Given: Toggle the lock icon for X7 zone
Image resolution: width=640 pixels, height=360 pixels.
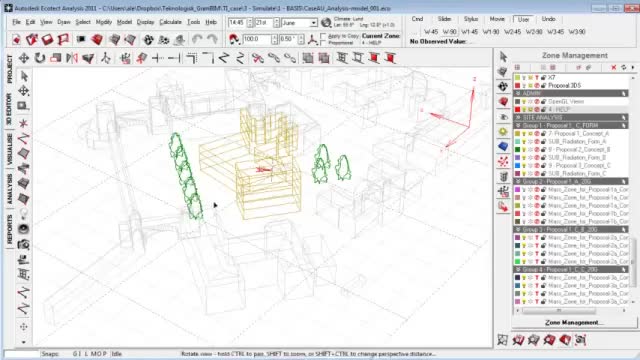Looking at the screenshot, I should coord(543,78).
